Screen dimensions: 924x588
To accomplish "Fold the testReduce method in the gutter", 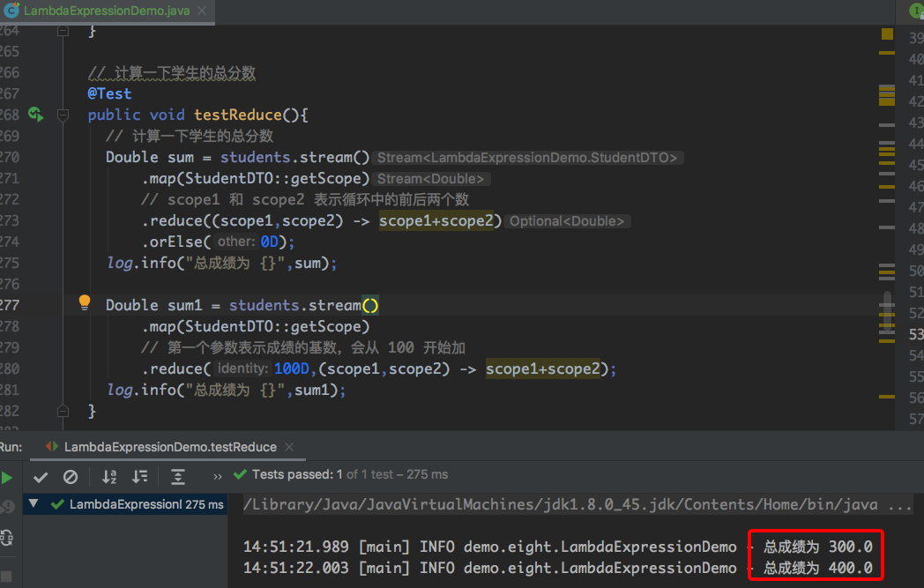I will [x=63, y=115].
